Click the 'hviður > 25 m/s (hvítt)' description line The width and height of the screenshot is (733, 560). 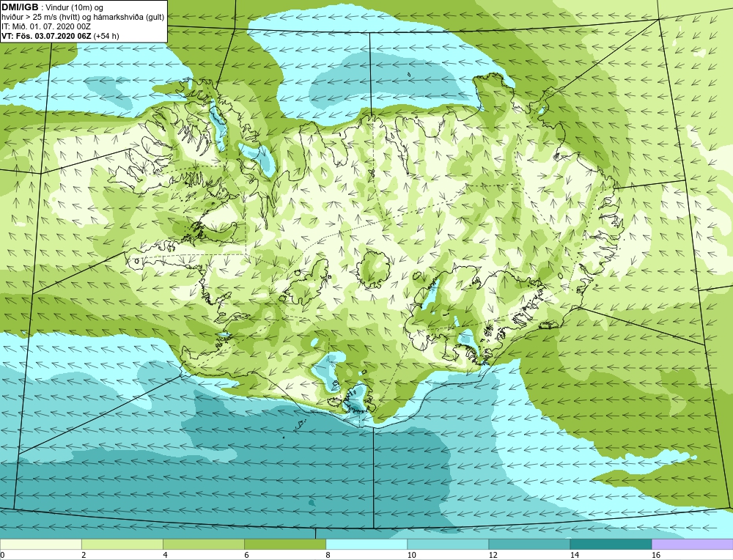[x=84, y=18]
